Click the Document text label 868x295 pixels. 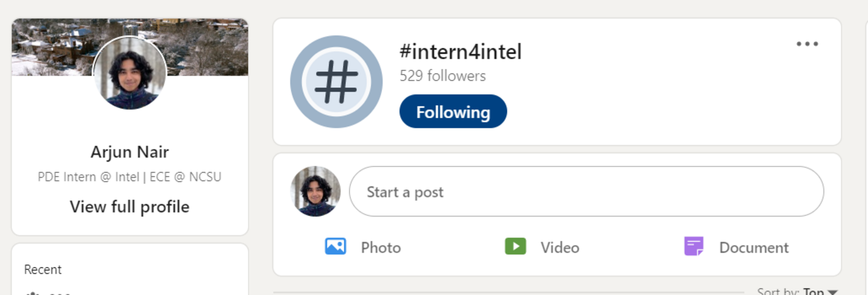(754, 247)
